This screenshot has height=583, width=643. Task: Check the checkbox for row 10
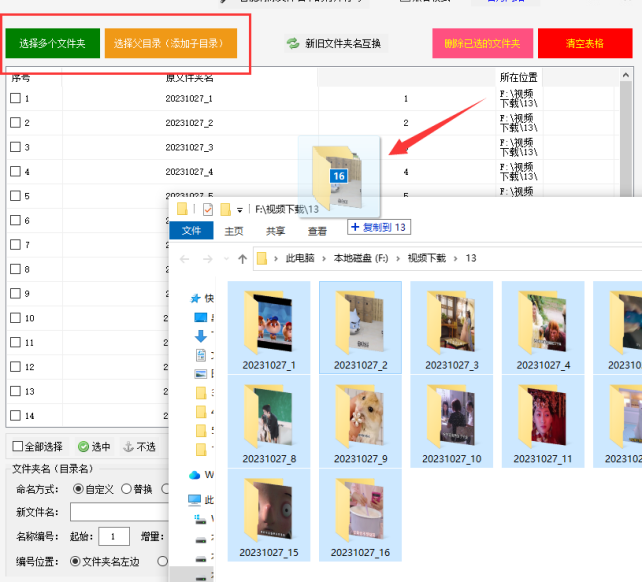tap(15, 318)
